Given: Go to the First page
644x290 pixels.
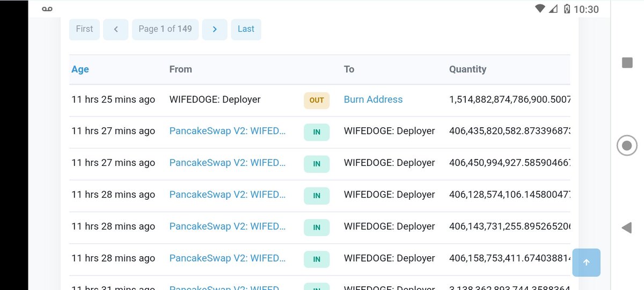Looking at the screenshot, I should point(84,29).
